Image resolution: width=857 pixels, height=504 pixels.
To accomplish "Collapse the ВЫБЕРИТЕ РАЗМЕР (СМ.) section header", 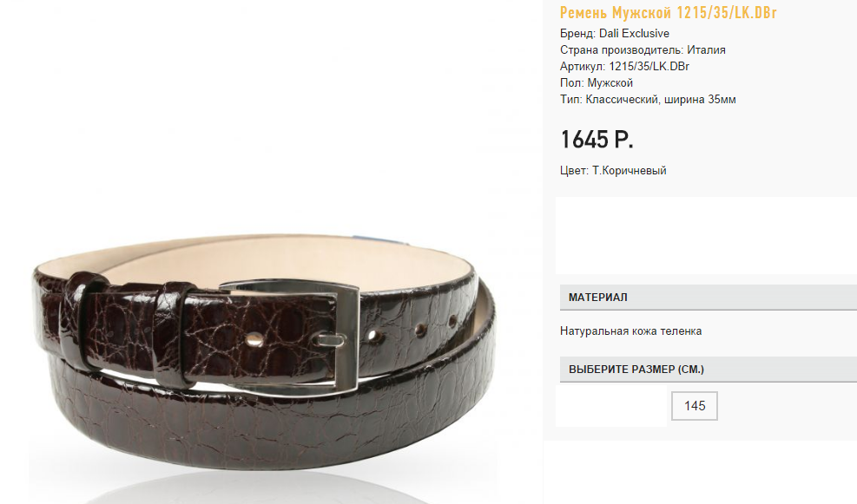I will point(709,370).
